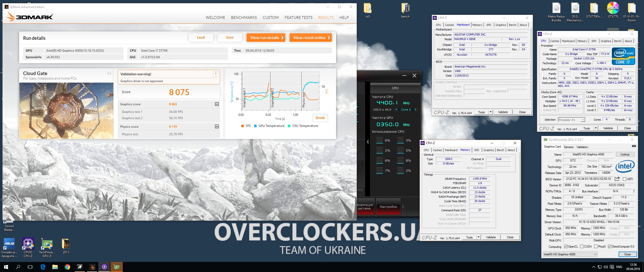Open GTX770Po... desktop folder
This screenshot has width=644, height=272.
(x=594, y=11)
